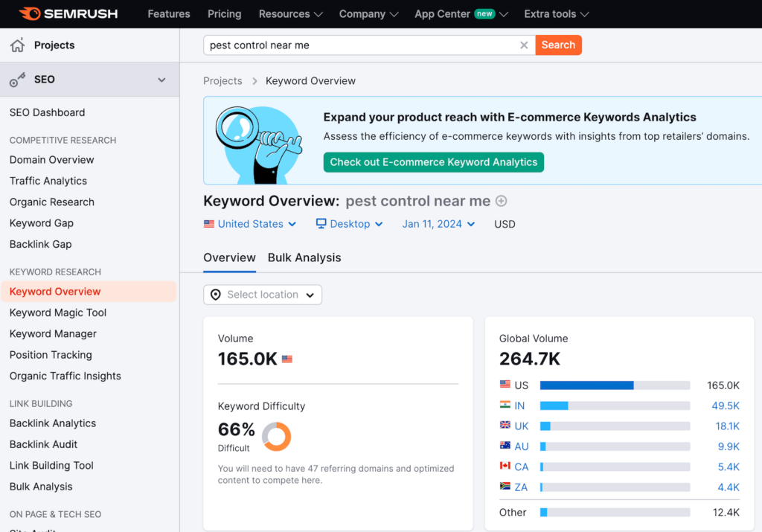Click the US flag in Global Volume list
The width and height of the screenshot is (762, 532).
click(x=505, y=384)
